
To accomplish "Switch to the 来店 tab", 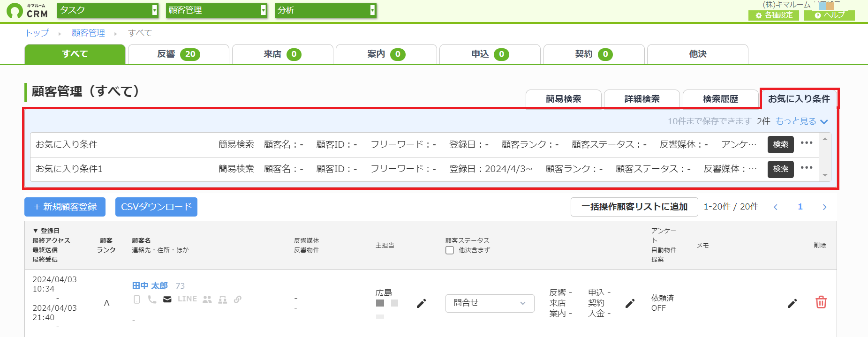I will pos(282,54).
